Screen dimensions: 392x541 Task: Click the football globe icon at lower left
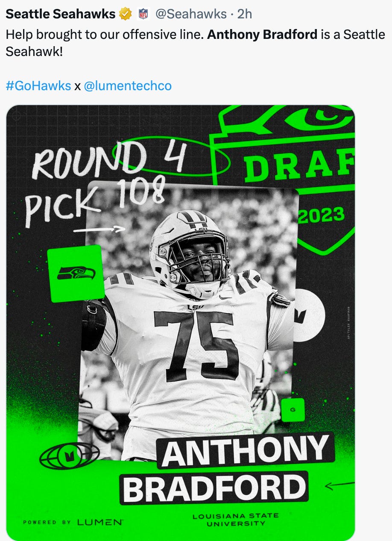click(x=69, y=456)
